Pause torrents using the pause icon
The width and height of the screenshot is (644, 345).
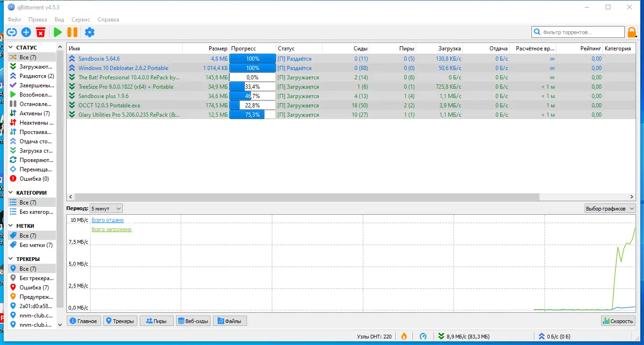(73, 32)
